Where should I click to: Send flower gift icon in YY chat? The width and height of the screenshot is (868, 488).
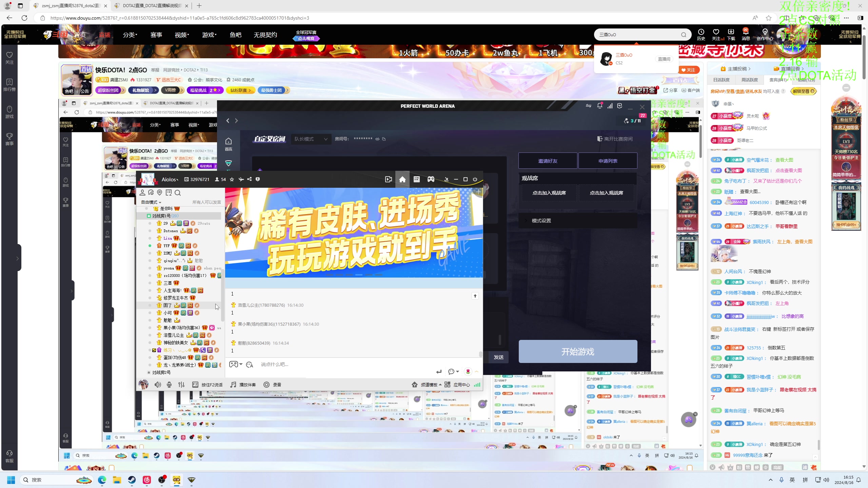(x=468, y=372)
